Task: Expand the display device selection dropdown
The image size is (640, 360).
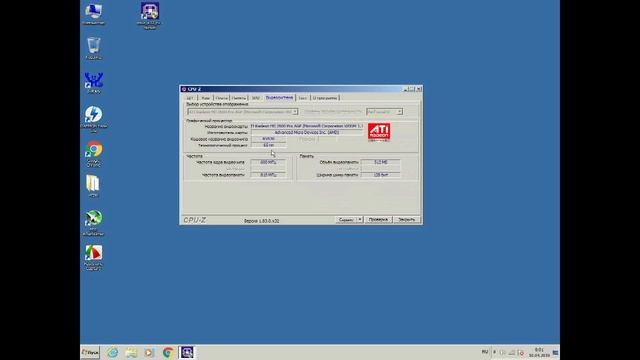Action: click(295, 111)
